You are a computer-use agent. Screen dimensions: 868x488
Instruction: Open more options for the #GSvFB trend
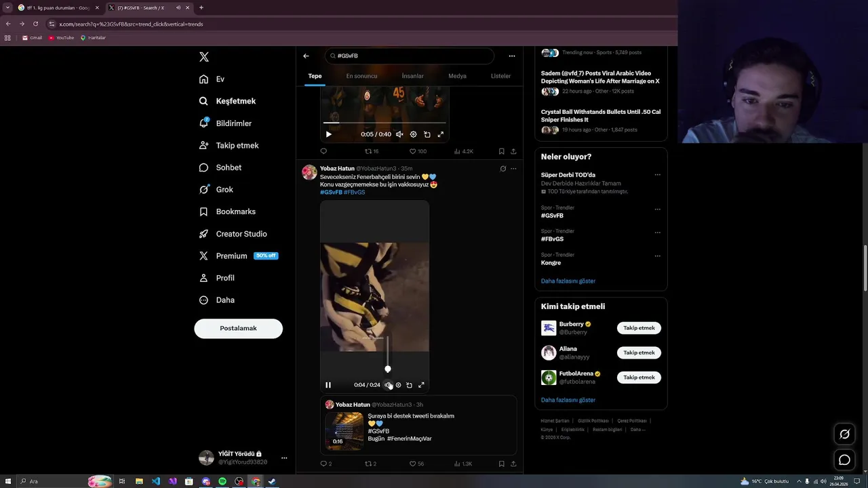click(x=657, y=209)
